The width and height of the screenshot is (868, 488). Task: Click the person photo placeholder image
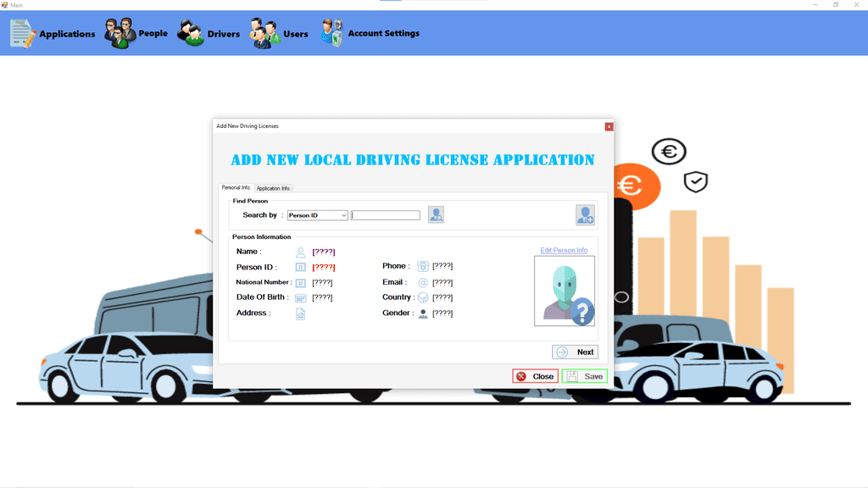click(565, 291)
